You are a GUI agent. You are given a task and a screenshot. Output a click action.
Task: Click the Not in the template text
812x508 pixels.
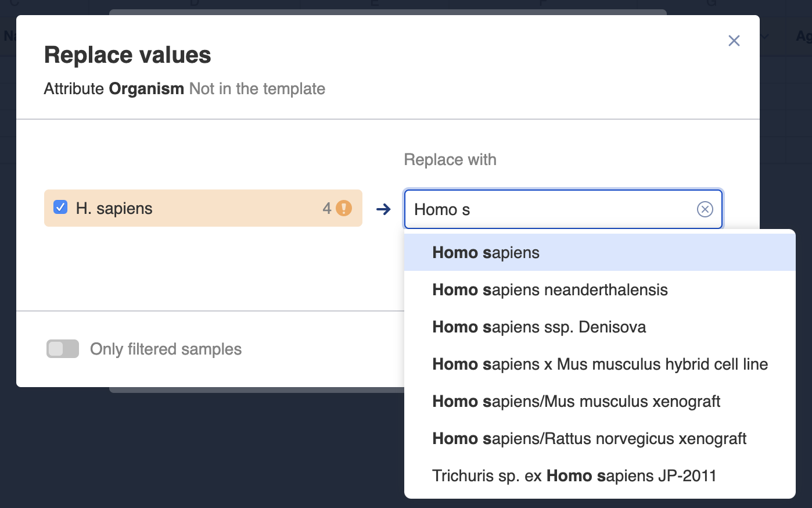coord(257,88)
